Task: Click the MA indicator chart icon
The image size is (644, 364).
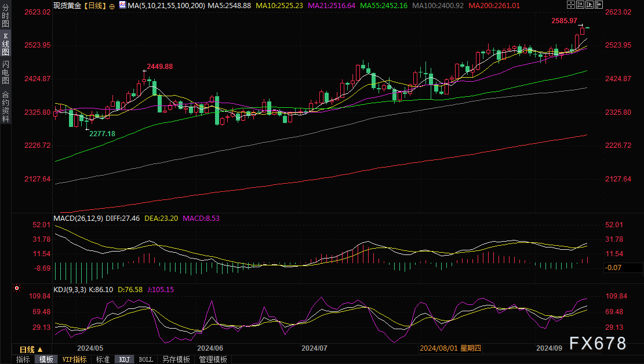Action: click(122, 5)
